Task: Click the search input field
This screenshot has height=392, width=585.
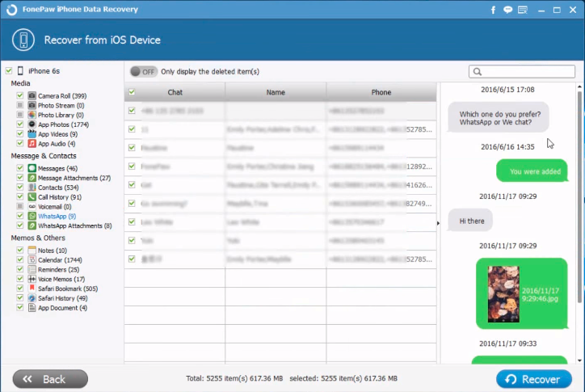Action: [x=522, y=72]
